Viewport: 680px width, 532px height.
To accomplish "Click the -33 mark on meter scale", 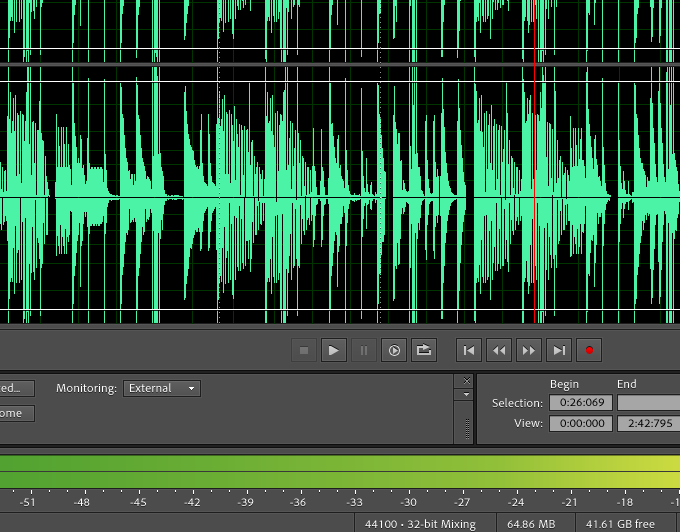I will 354,502.
